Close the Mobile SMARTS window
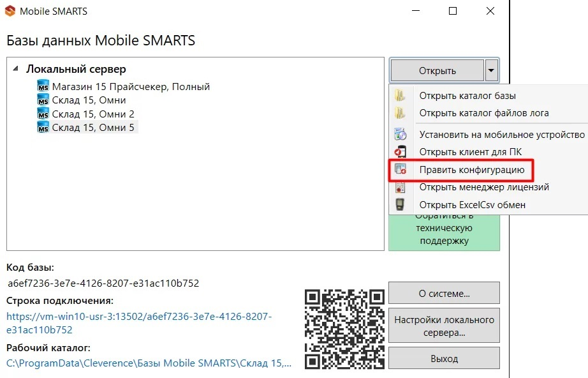 [x=490, y=11]
